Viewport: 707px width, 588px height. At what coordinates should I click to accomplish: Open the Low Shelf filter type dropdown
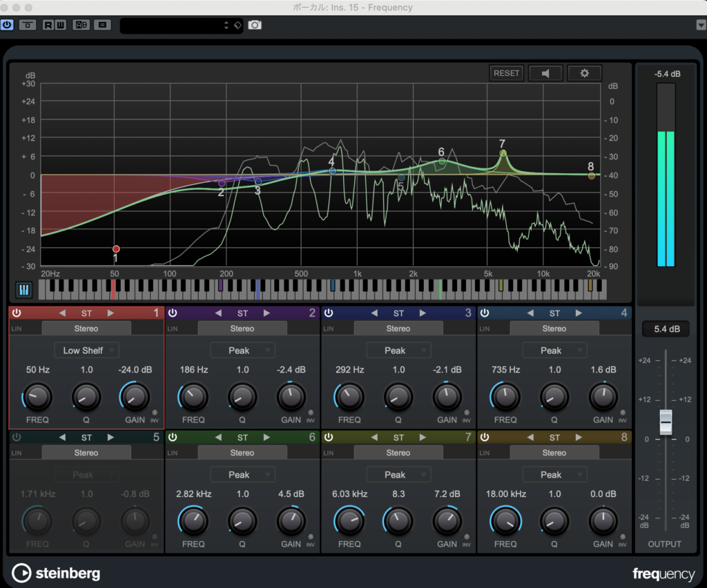coord(86,351)
